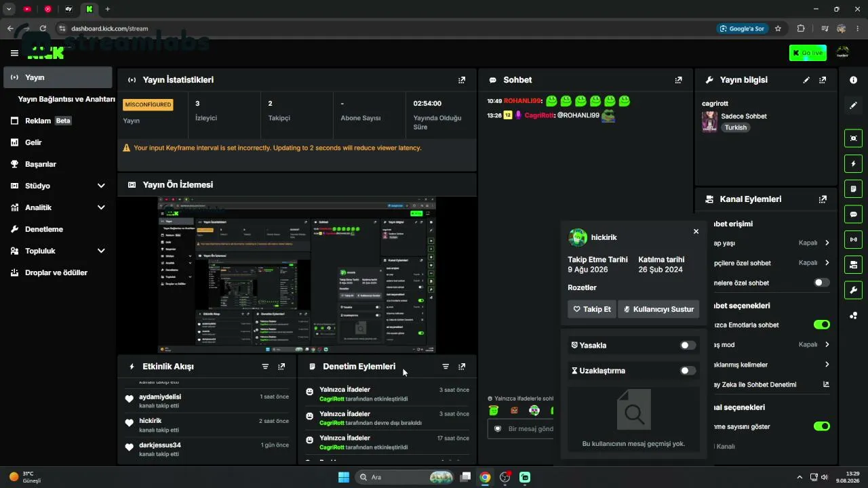The image size is (868, 488).
Task: Toggle the Uzaklaştırma switch
Action: point(688,371)
